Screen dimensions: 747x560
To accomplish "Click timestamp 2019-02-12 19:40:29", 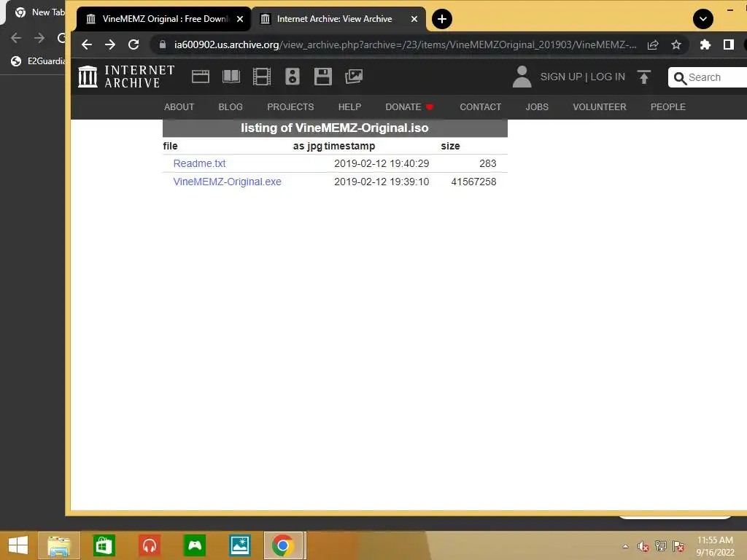I will pos(382,163).
